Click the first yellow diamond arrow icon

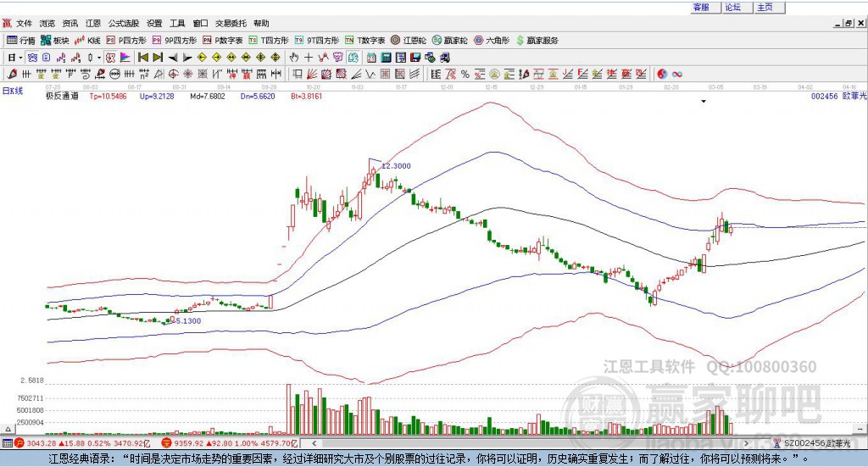pos(202,58)
